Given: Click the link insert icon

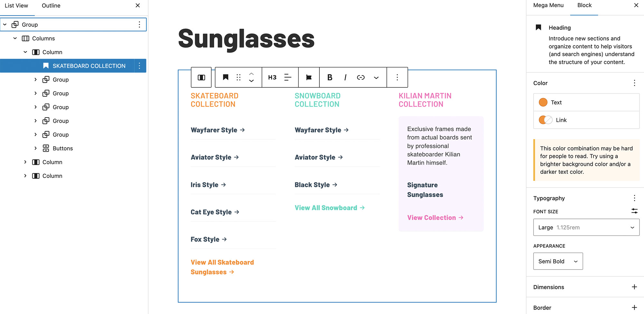Looking at the screenshot, I should (361, 77).
